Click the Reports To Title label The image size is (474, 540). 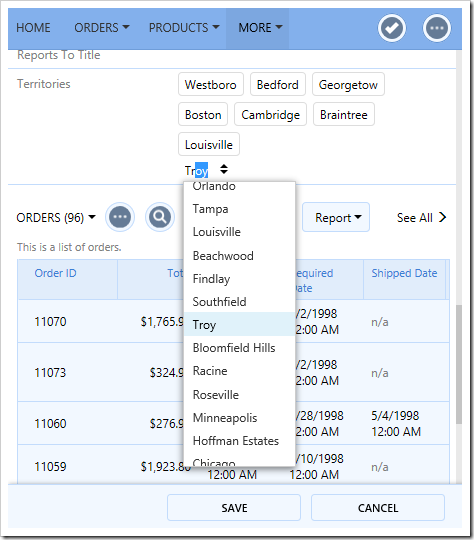click(x=59, y=55)
